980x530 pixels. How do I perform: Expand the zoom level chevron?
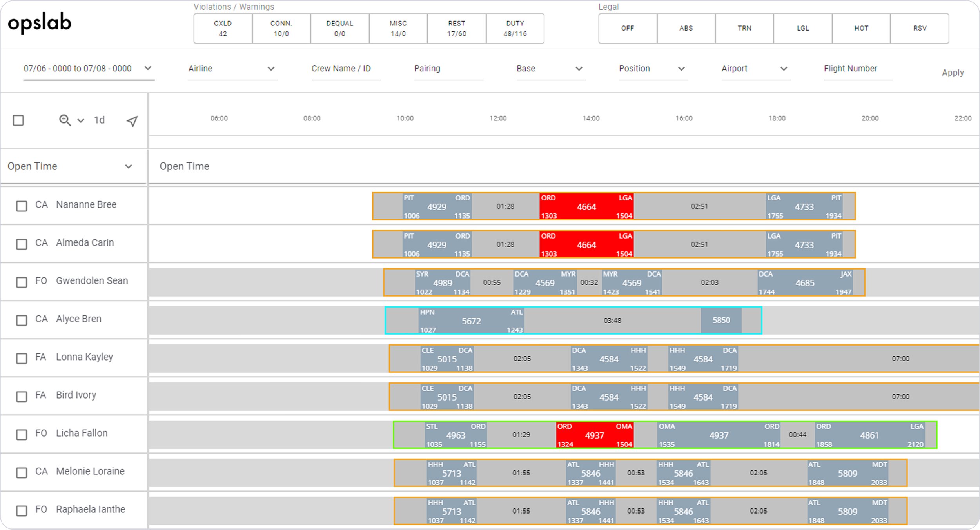81,120
